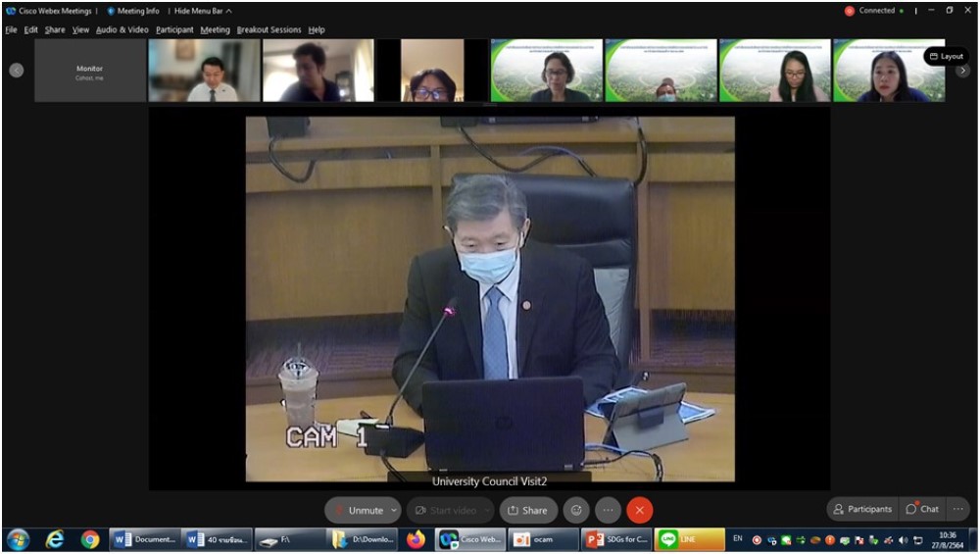The height and width of the screenshot is (554, 980).
Task: Open the Audio & Video menu
Action: click(x=122, y=29)
